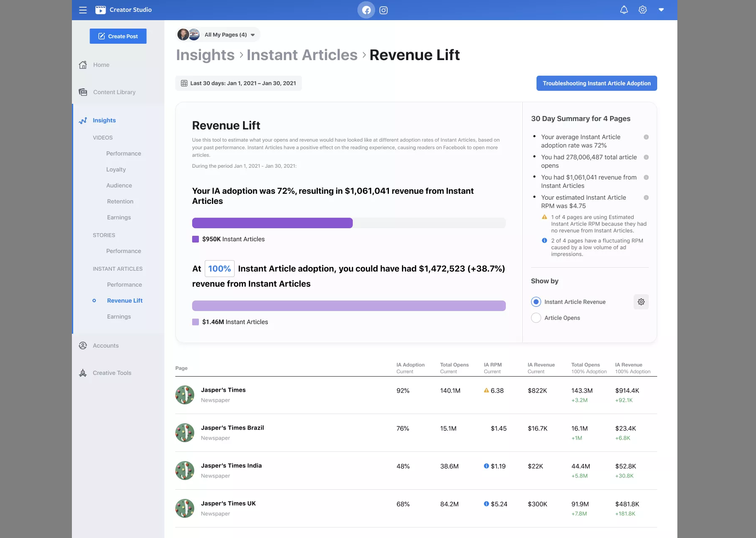Click the warning icon about Estimated RPM pages
The image size is (756, 538).
pyautogui.click(x=545, y=217)
